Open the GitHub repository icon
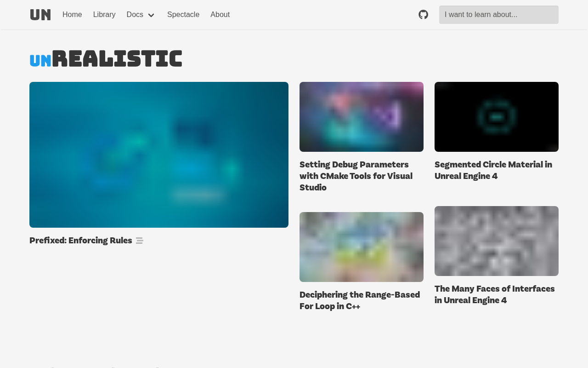588x368 pixels. [424, 15]
